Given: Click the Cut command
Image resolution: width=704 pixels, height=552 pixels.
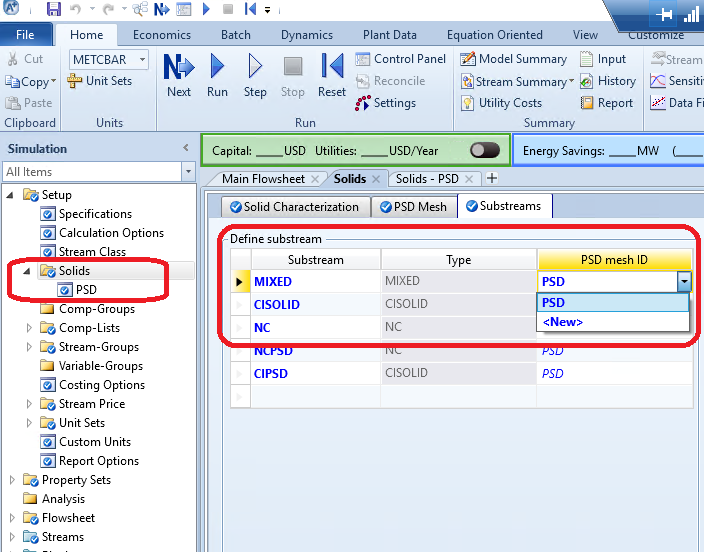Looking at the screenshot, I should click(x=25, y=59).
